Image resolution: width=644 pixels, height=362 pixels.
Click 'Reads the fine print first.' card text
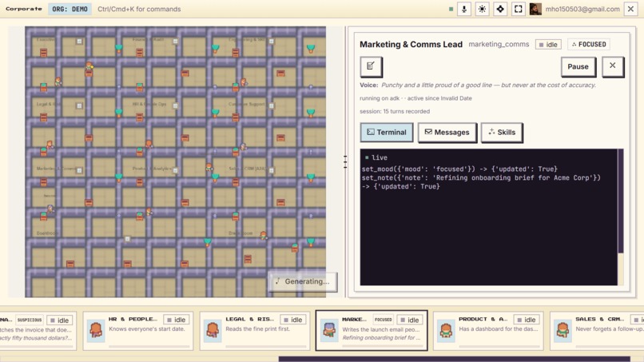pyautogui.click(x=257, y=328)
